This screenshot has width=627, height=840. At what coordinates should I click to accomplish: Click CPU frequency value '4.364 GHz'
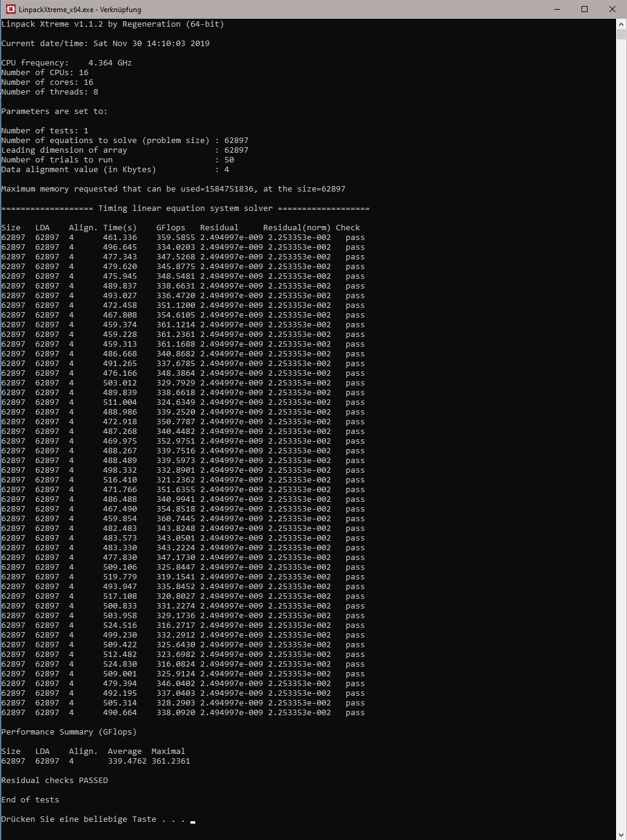pyautogui.click(x=110, y=63)
